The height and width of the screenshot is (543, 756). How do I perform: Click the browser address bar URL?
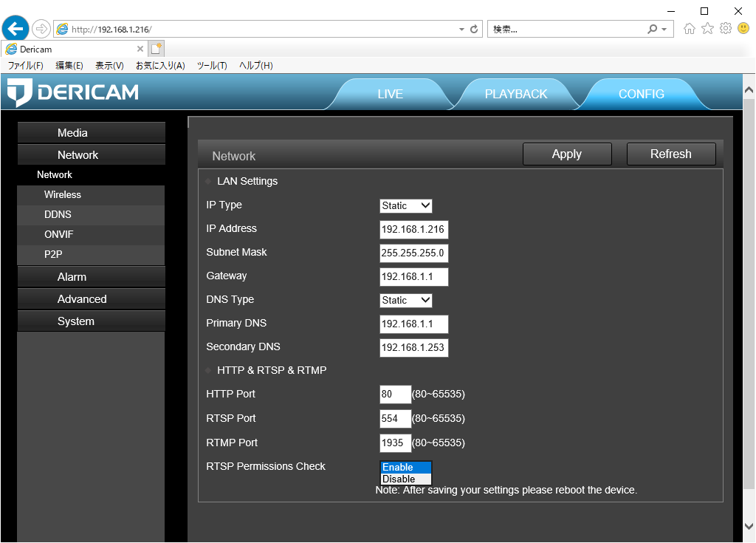[x=111, y=30]
